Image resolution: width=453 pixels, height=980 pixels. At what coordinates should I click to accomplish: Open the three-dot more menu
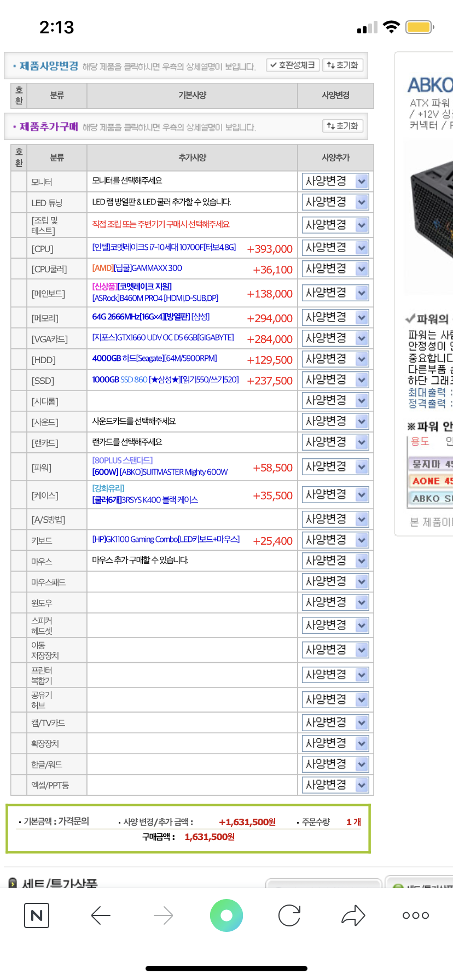pos(416,915)
